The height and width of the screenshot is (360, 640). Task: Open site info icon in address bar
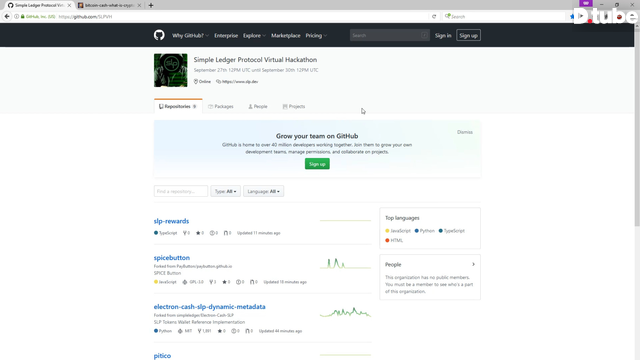(x=17, y=17)
